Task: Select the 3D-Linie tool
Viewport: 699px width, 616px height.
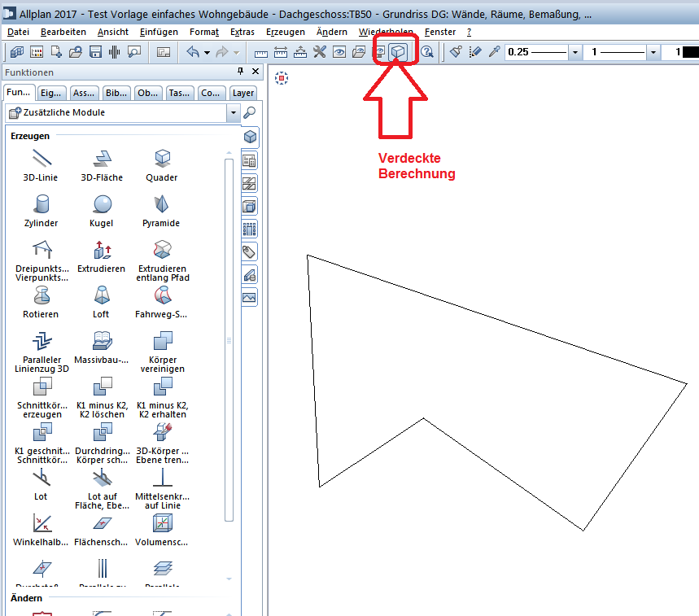Action: click(37, 158)
